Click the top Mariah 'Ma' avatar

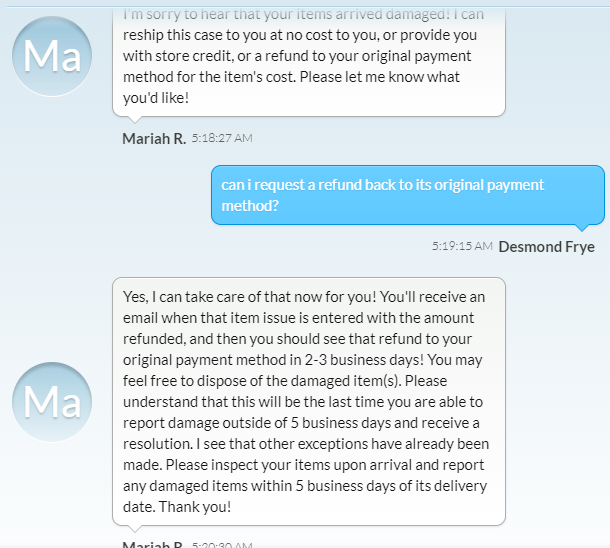tap(52, 56)
